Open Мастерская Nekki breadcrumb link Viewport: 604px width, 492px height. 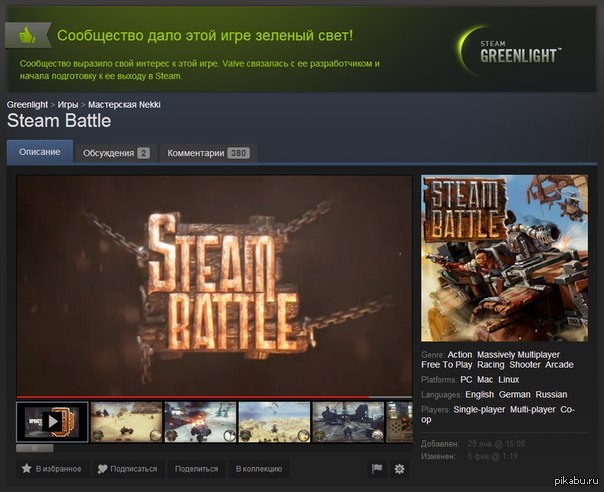point(124,104)
